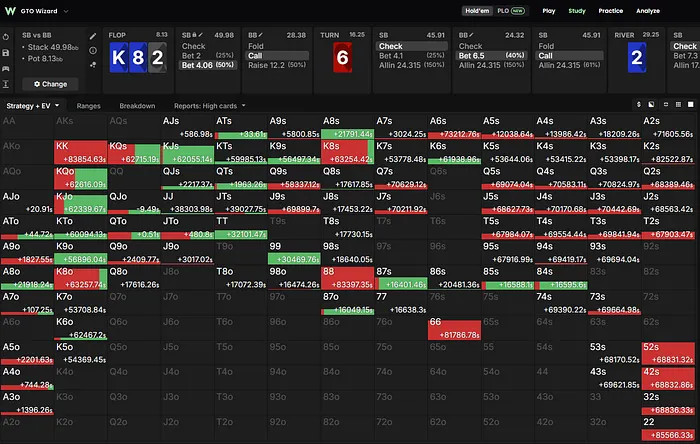
Task: Open the Strategy + EV dropdown
Action: (x=33, y=106)
